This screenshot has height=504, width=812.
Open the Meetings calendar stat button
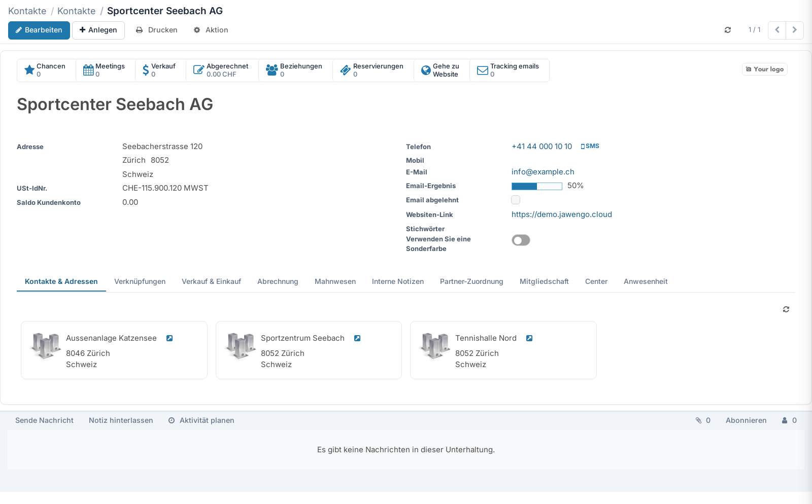(x=106, y=70)
